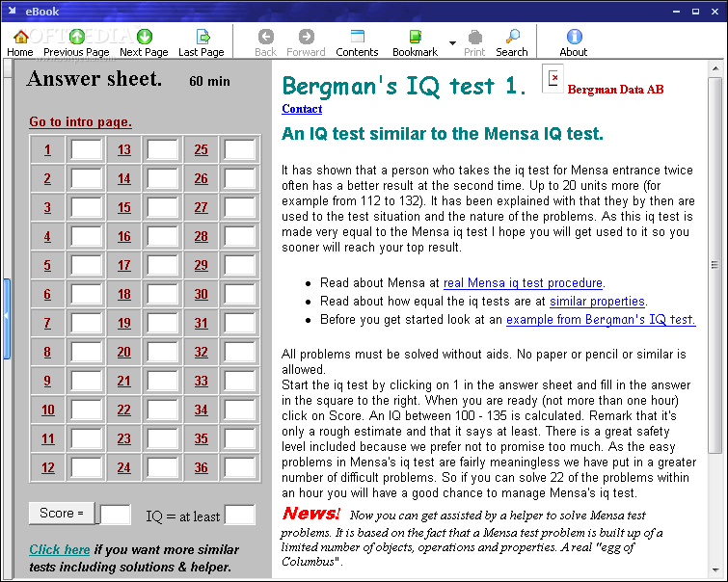Expand the collapsed left side panel handle
The image size is (728, 582).
7,318
